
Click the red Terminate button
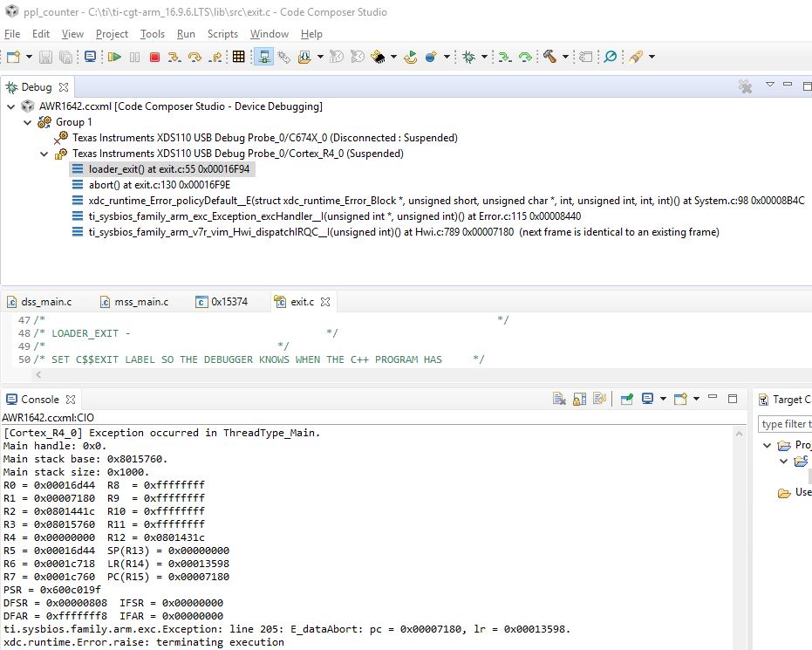154,57
